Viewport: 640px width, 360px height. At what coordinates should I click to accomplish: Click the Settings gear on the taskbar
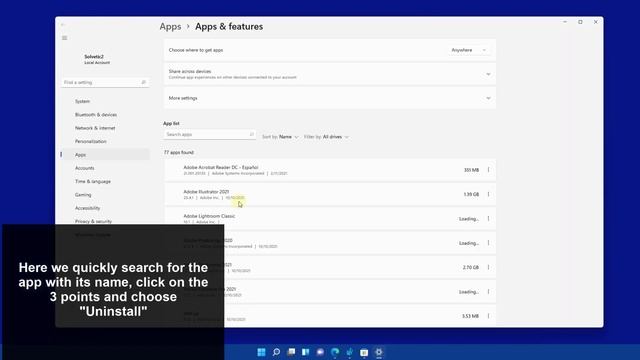click(379, 352)
